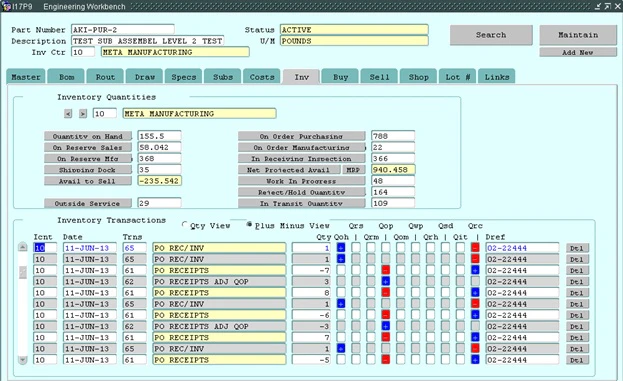Viewport: 623px width, 381px height.
Task: Go to previous inventory center arrow
Action: click(68, 114)
